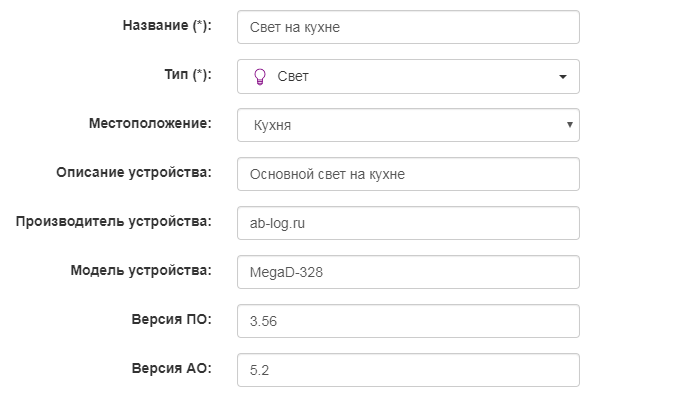Click the 'Название (*):' label
The image size is (674, 393).
[x=167, y=25]
